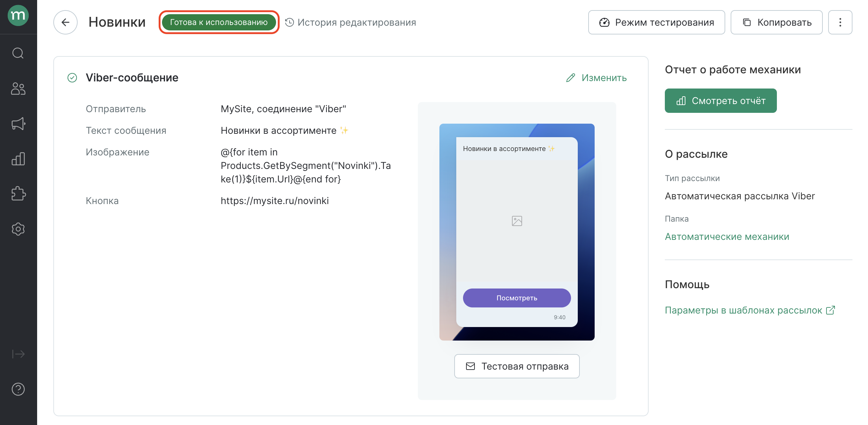
Task: Click 'Изменить' to edit the Viber message
Action: pyautogui.click(x=596, y=78)
